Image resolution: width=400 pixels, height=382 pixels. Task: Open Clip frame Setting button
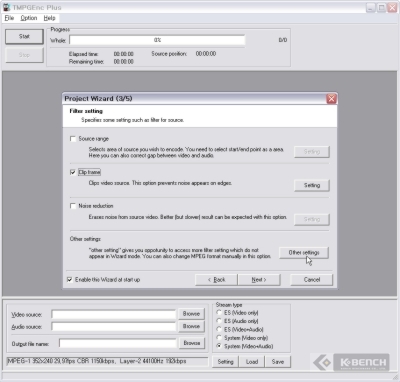point(312,185)
